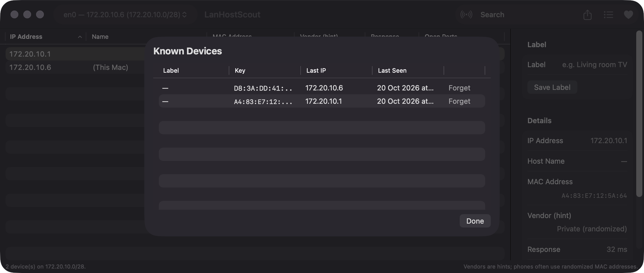This screenshot has width=644, height=273.
Task: Forget the device with last IP 172.20.10.6
Action: 459,88
